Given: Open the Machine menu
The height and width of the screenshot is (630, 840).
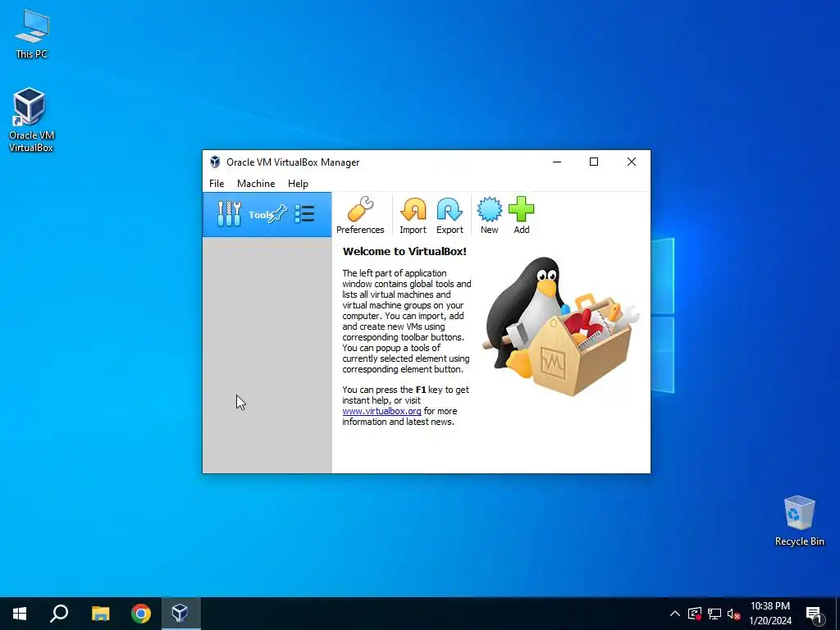Looking at the screenshot, I should click(x=256, y=183).
